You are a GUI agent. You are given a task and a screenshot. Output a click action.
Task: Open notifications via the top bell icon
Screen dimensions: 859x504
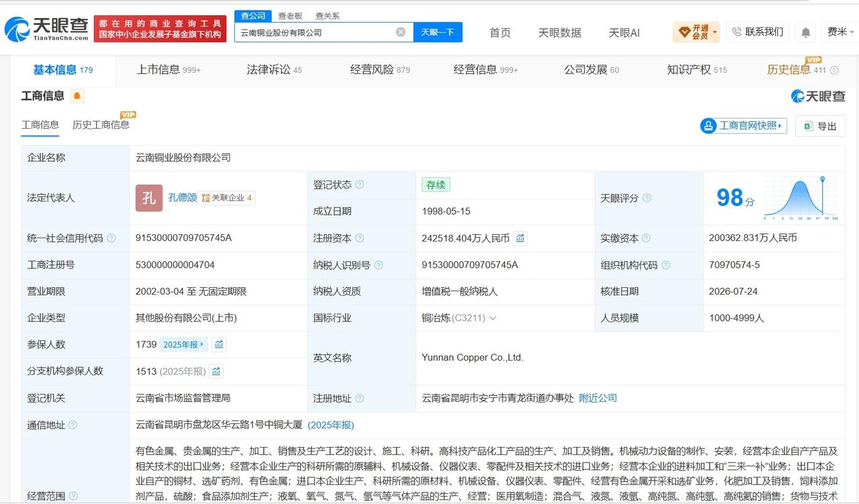coord(805,32)
